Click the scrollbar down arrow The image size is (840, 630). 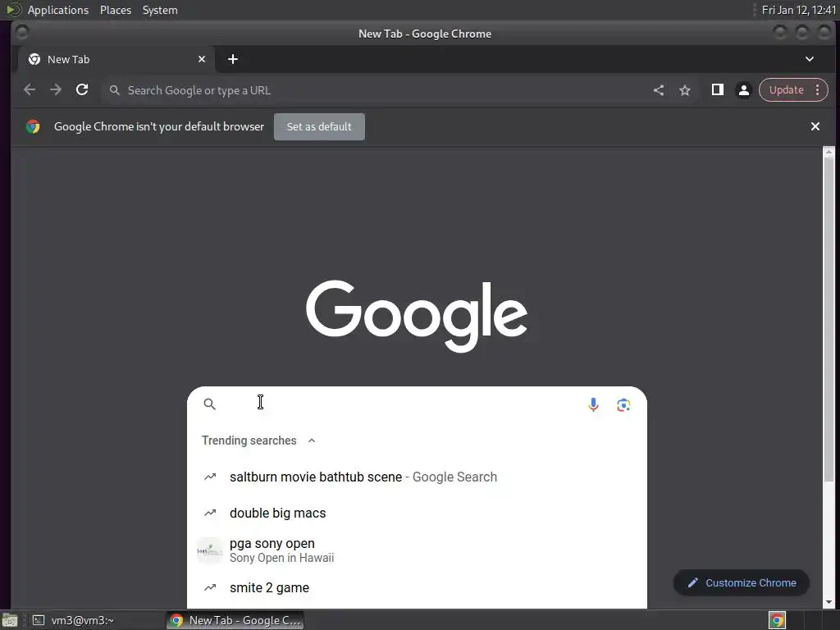pyautogui.click(x=829, y=602)
